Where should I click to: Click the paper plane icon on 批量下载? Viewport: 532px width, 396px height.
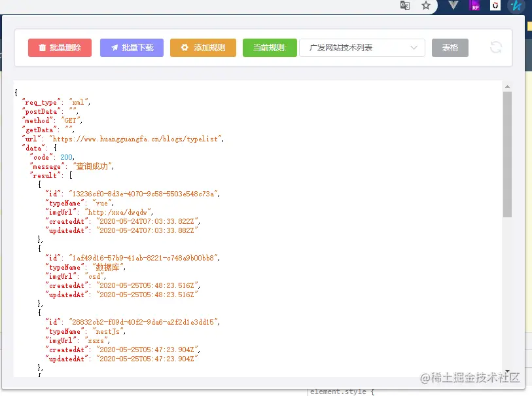pyautogui.click(x=115, y=48)
